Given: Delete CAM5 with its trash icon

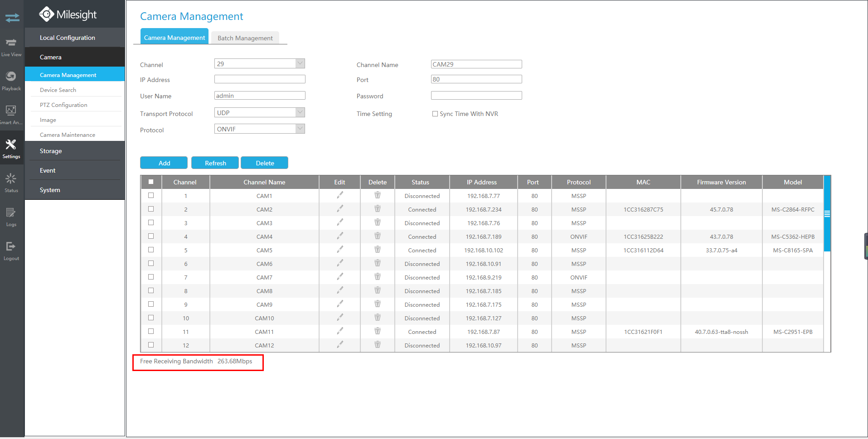Looking at the screenshot, I should coord(378,250).
